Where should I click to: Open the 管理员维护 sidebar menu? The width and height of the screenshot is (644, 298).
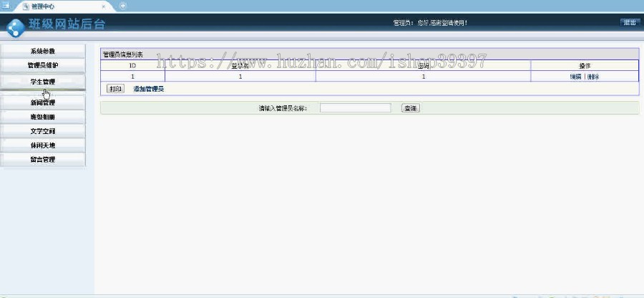(x=43, y=65)
